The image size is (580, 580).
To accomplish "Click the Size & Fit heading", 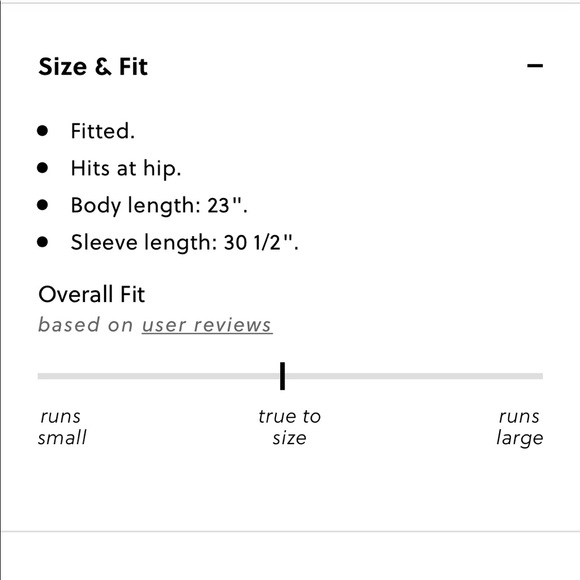I will click(93, 67).
